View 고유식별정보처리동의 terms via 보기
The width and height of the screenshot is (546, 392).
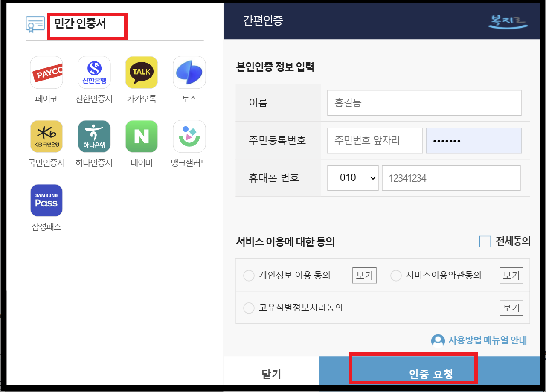click(x=511, y=308)
